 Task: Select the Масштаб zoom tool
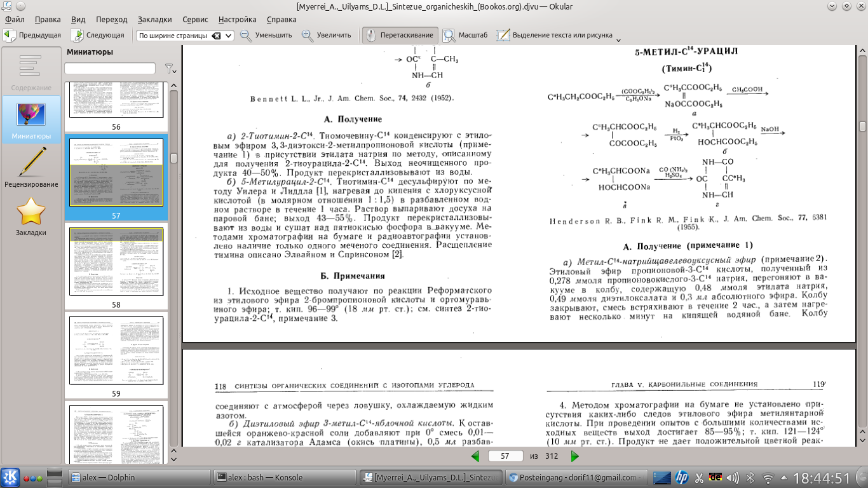click(449, 36)
